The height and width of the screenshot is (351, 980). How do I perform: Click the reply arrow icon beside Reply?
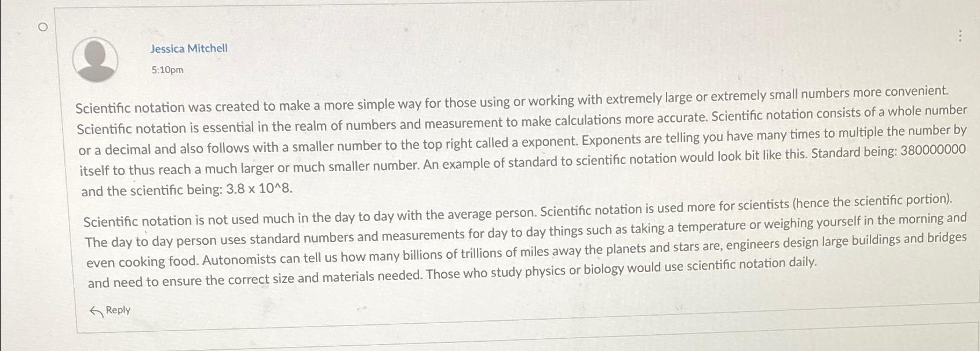point(96,310)
